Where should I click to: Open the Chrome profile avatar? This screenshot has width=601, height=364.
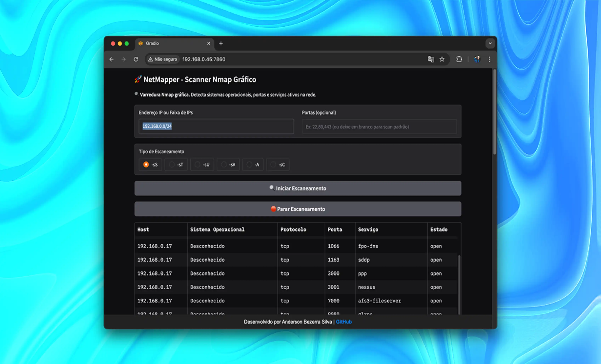(x=477, y=59)
